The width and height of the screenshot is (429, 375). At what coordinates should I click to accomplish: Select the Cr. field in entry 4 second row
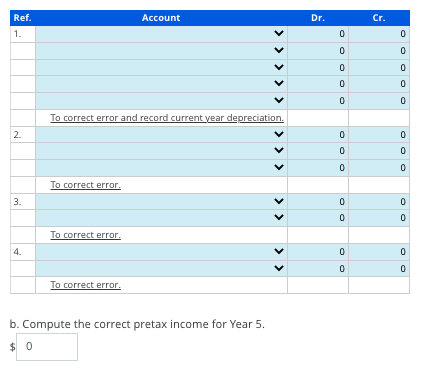point(379,269)
